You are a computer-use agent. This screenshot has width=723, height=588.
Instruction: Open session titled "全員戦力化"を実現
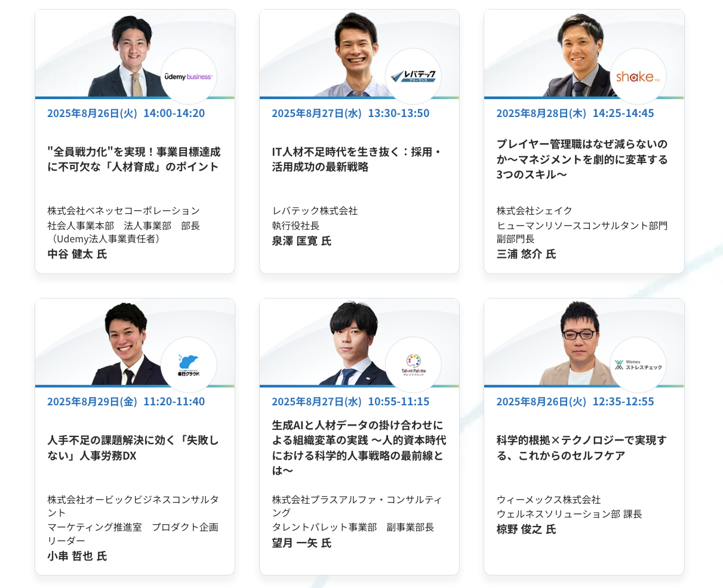(x=134, y=159)
